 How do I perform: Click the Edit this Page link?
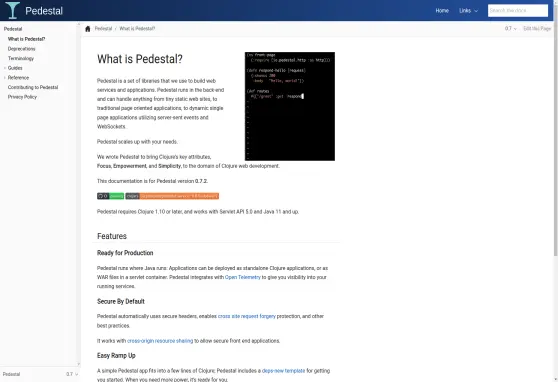[537, 28]
